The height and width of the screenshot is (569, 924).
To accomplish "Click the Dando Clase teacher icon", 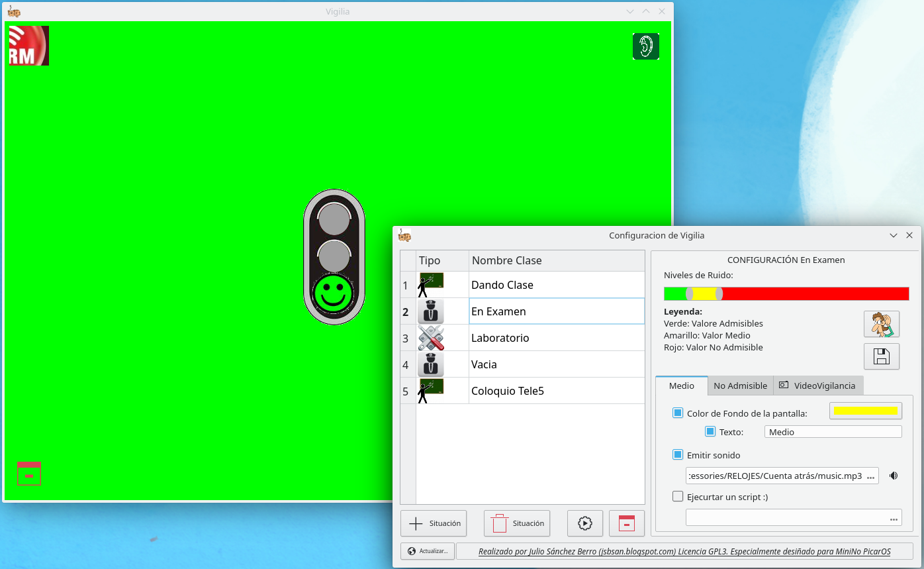I will click(431, 285).
